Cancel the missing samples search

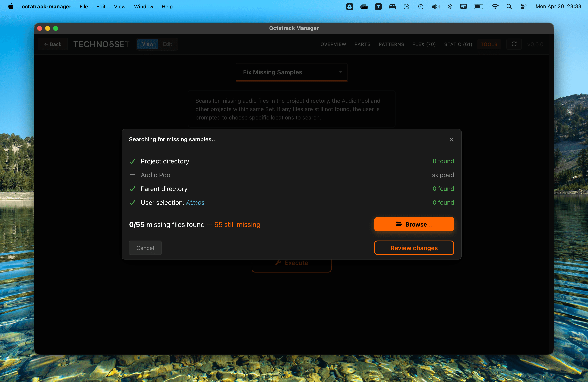point(145,248)
